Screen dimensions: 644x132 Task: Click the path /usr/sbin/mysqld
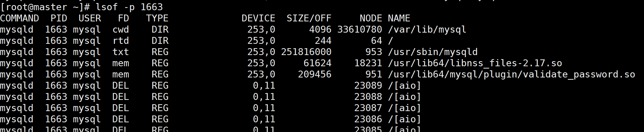tap(433, 52)
